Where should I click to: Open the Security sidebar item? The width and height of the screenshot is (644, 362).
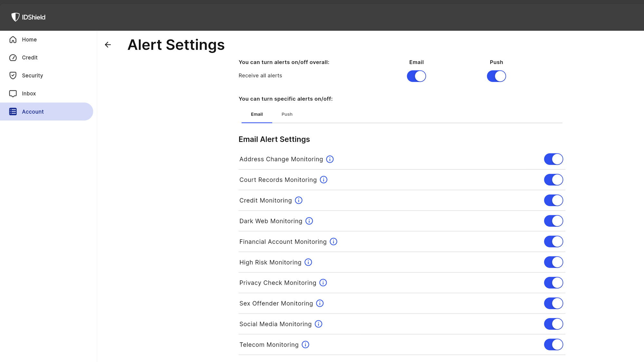click(32, 76)
